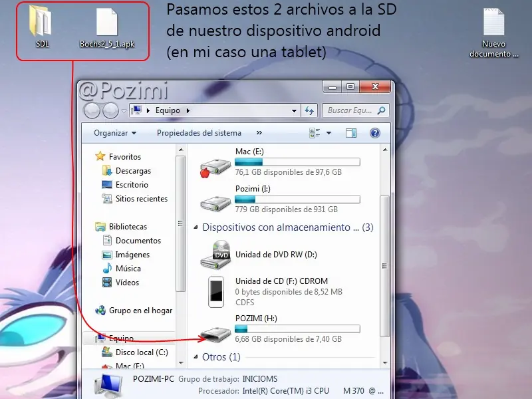Select Equipo in the navigation tree

[121, 338]
